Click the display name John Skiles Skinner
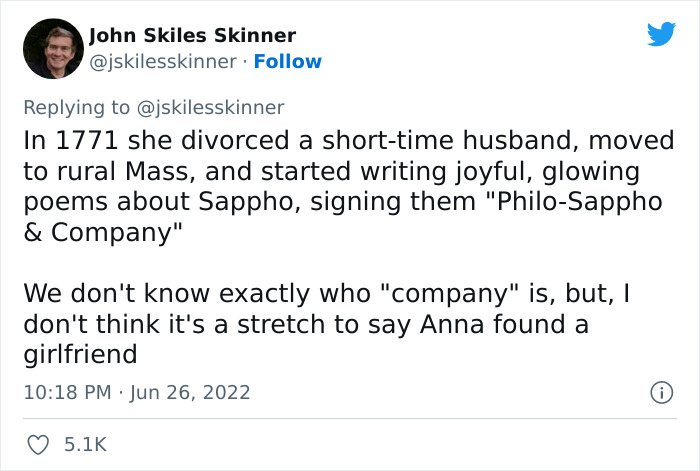700x471 pixels. 192,36
